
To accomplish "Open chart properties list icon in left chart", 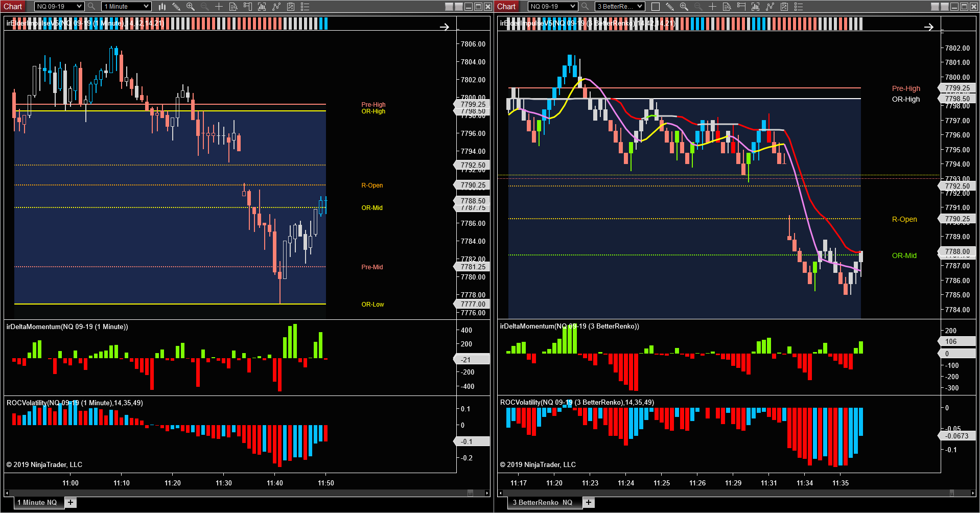I will (x=305, y=7).
